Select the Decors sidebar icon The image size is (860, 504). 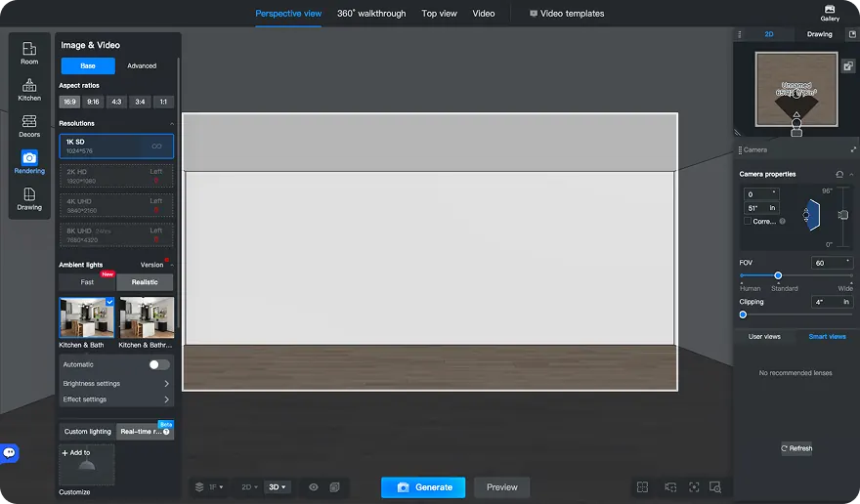(29, 126)
